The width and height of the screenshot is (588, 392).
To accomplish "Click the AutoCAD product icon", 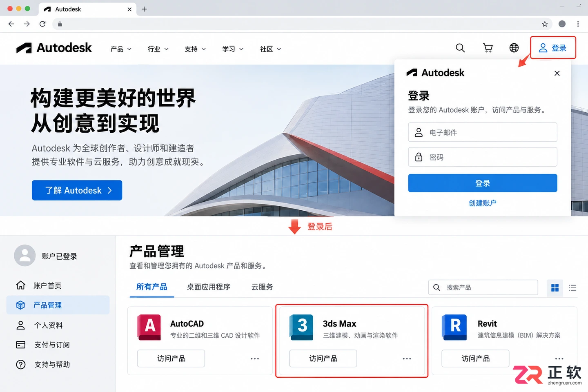I will (x=149, y=327).
